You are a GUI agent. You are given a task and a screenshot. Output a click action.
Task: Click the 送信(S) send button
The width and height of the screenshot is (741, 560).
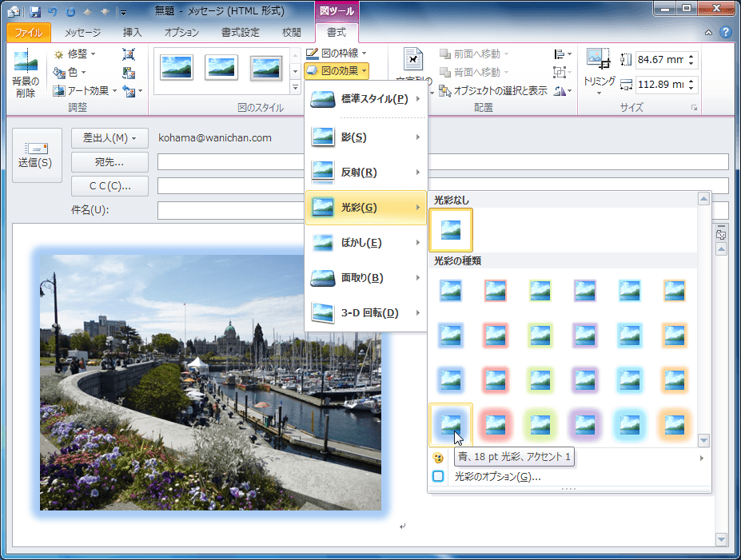pyautogui.click(x=37, y=155)
